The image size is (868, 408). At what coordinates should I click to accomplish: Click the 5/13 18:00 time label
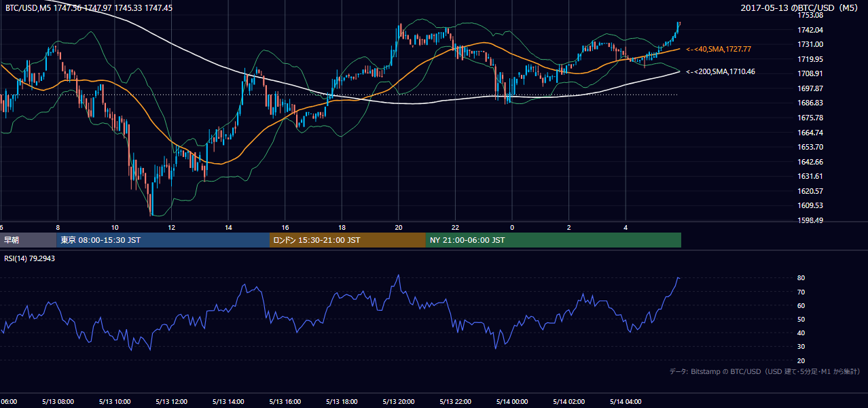(x=342, y=402)
